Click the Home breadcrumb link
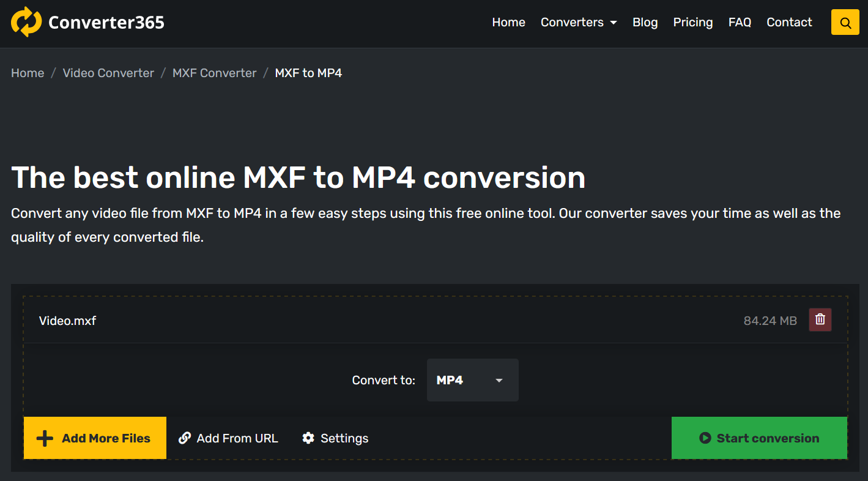 [x=28, y=73]
